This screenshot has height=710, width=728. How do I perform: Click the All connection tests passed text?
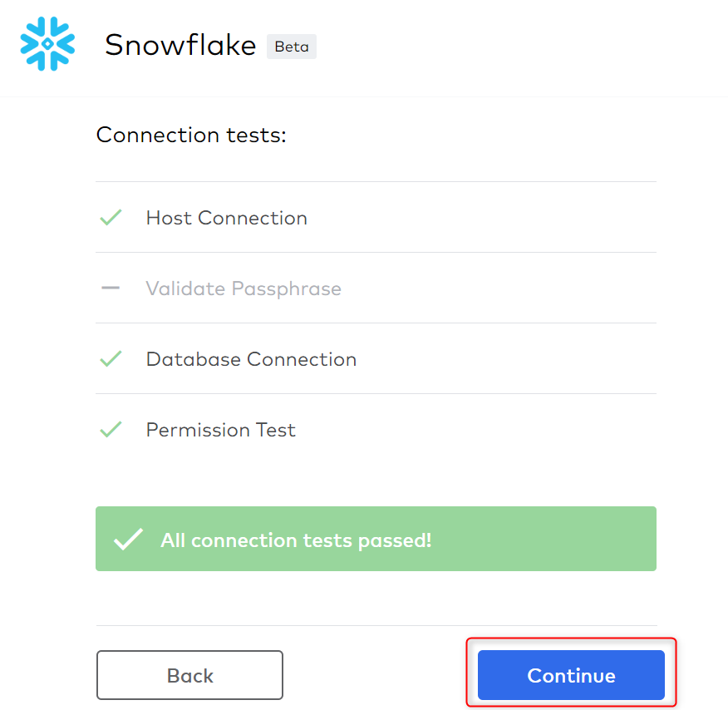tap(296, 540)
